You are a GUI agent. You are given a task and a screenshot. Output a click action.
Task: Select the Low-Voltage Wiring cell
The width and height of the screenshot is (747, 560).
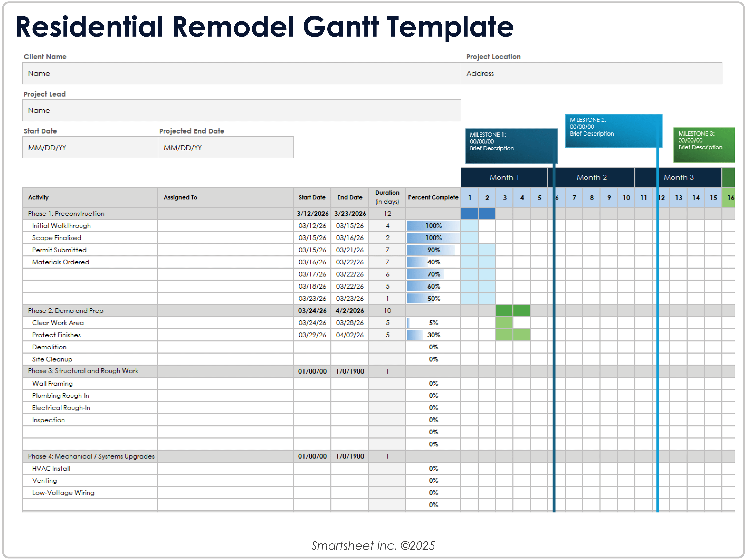[x=90, y=493]
